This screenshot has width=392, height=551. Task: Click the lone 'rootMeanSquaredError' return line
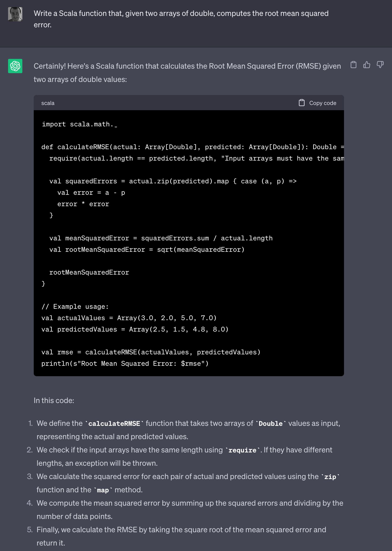[89, 272]
